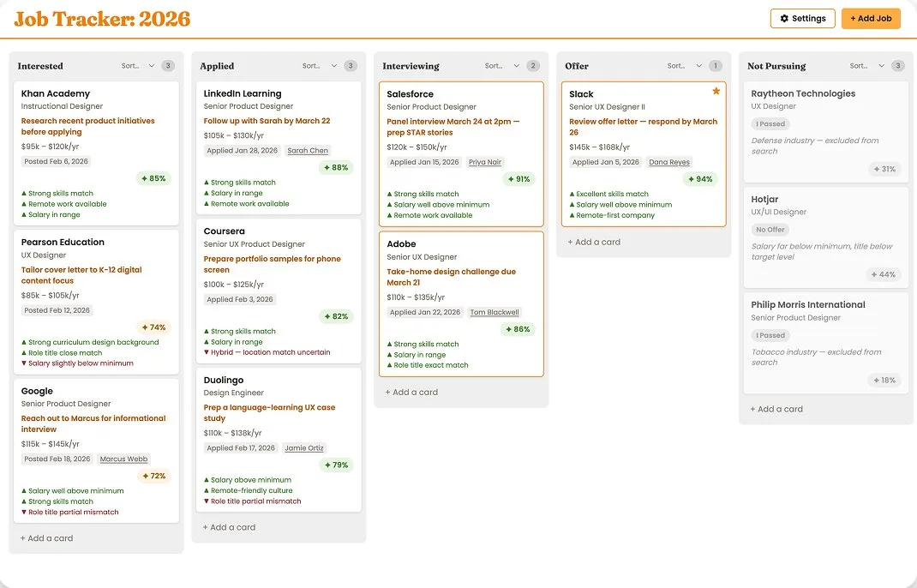Open the Coursera card title
This screenshot has height=588, width=917.
click(x=224, y=231)
